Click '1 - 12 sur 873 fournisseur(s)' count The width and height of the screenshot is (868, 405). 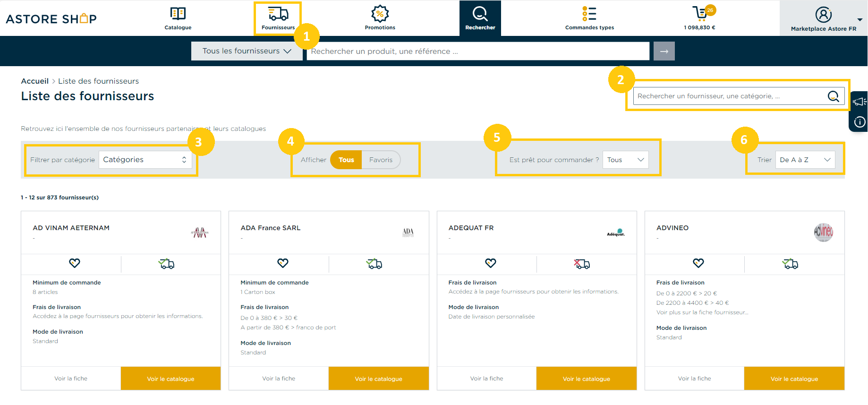[60, 198]
